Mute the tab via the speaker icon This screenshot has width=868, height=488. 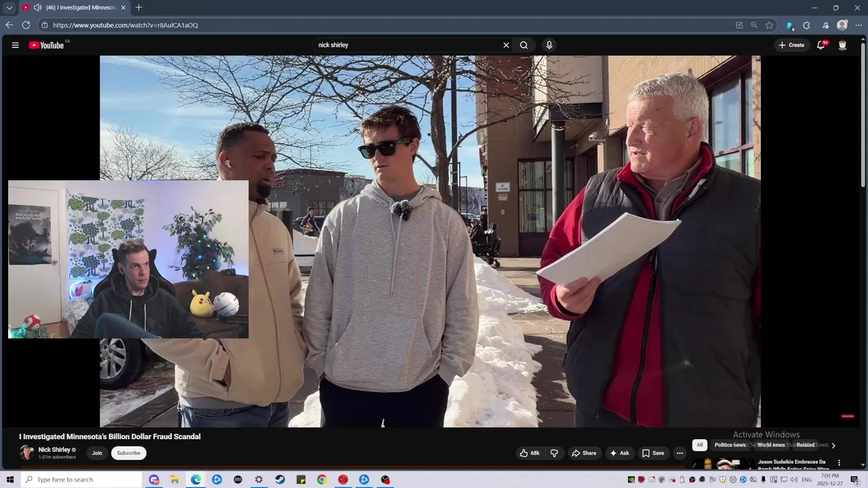click(x=37, y=7)
